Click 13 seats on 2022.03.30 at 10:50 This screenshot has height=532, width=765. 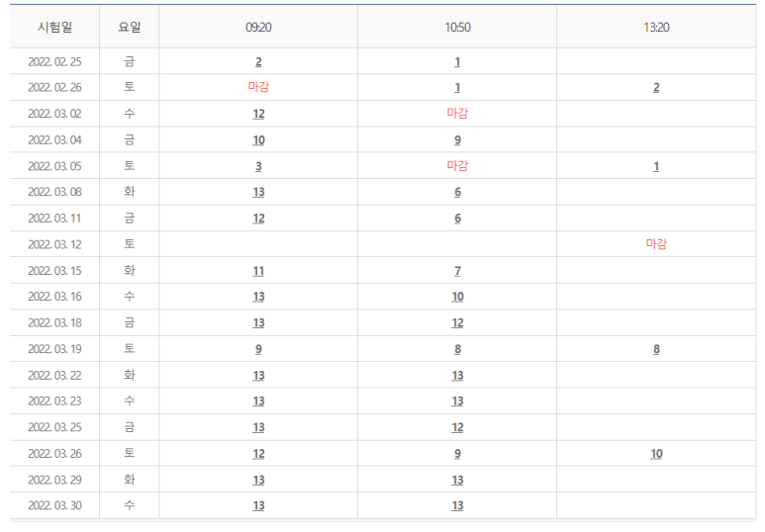457,506
